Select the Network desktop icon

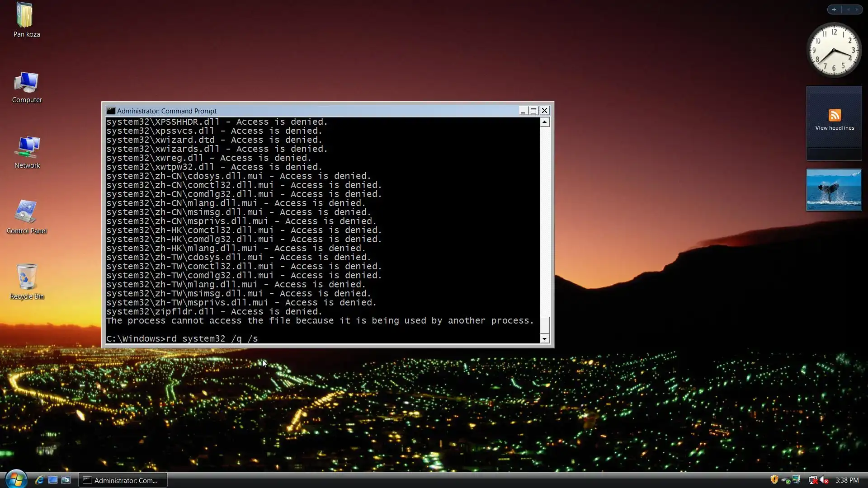27,148
